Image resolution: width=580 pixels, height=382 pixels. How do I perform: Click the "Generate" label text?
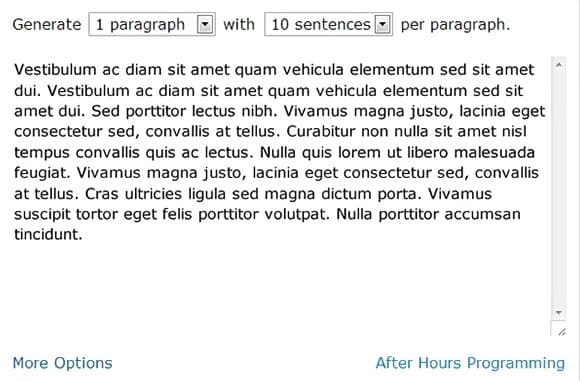tap(47, 25)
